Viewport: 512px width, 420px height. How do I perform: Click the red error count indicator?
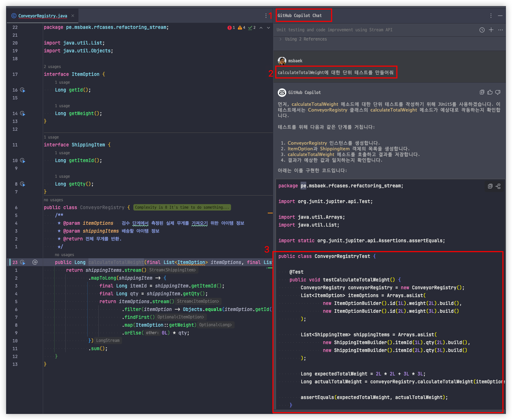tap(231, 28)
